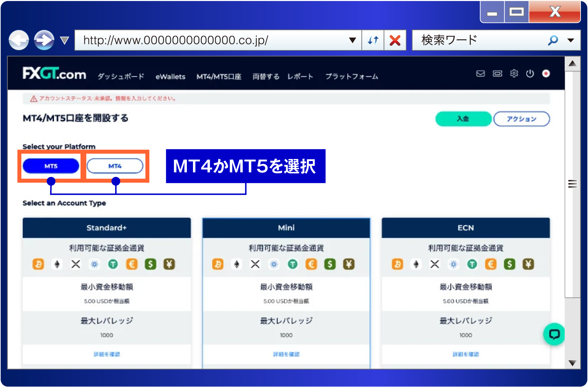Screen dimensions: 588x387
Task: Click Yen icon in Standard+ card
Action: (x=169, y=264)
